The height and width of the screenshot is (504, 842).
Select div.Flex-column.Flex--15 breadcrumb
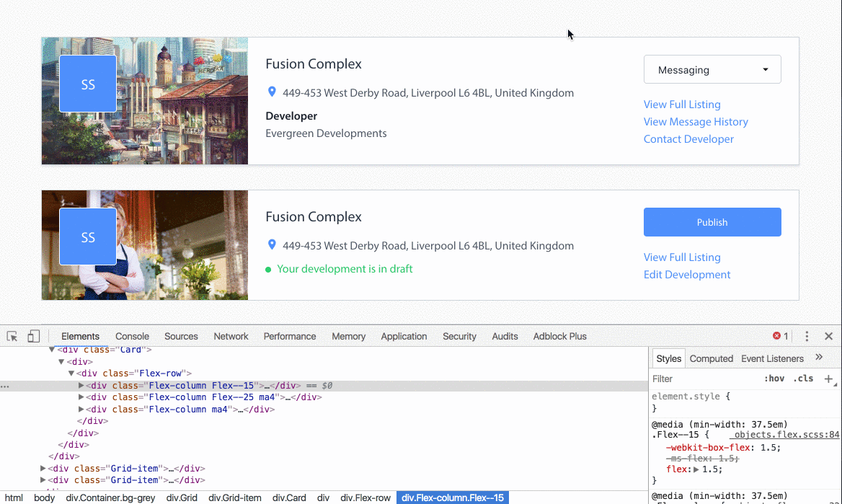[453, 498]
